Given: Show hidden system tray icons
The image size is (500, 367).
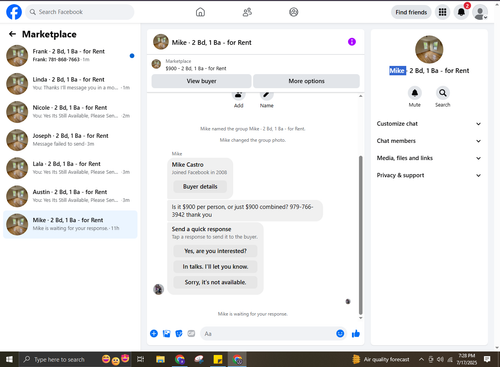Looking at the screenshot, I should pyautogui.click(x=421, y=359).
